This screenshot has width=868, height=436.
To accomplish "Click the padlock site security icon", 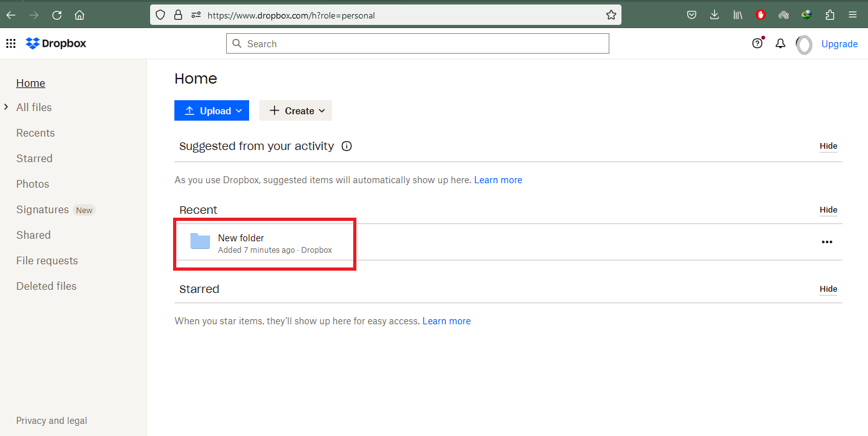I will coord(178,15).
